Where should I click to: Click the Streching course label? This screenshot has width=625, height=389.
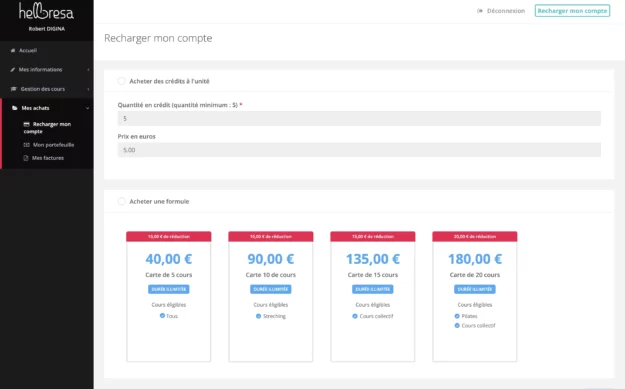(274, 316)
